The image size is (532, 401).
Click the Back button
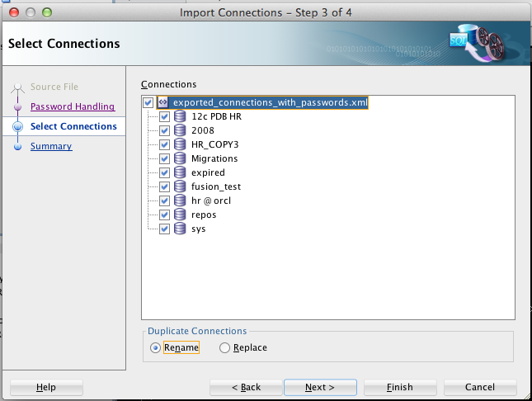[x=246, y=388]
